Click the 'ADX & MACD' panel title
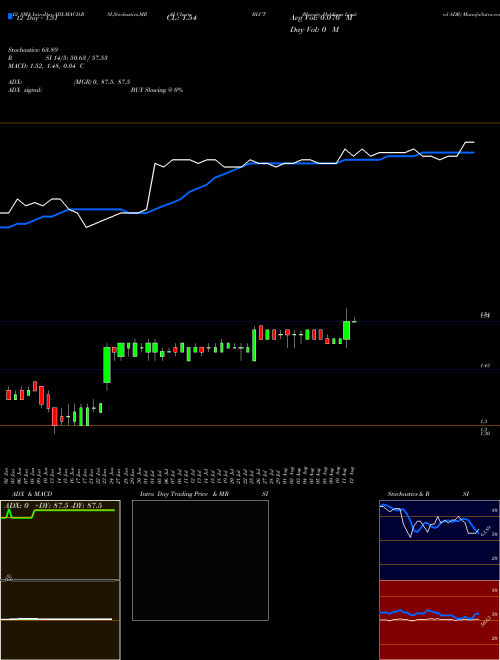Viewport: 500px width, 660px height. [32, 494]
